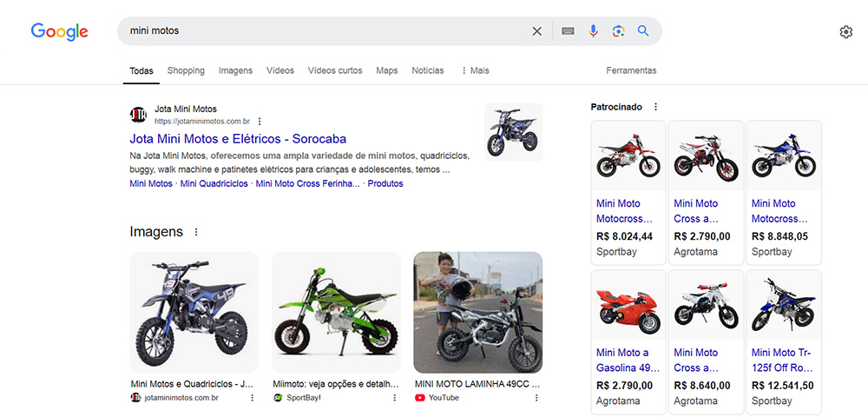Screen dimensions: 868x417
Task: Select the Todas tab
Action: coord(141,71)
